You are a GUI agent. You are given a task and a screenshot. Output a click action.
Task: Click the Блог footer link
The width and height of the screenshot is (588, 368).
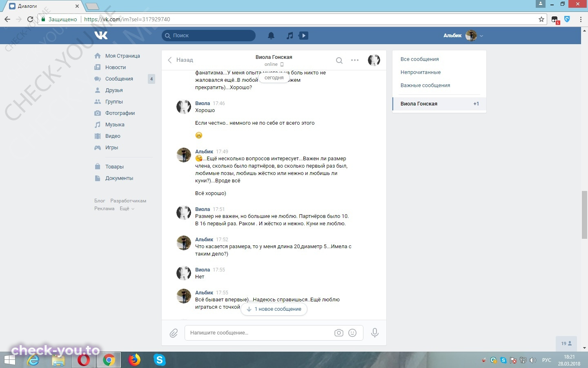100,201
